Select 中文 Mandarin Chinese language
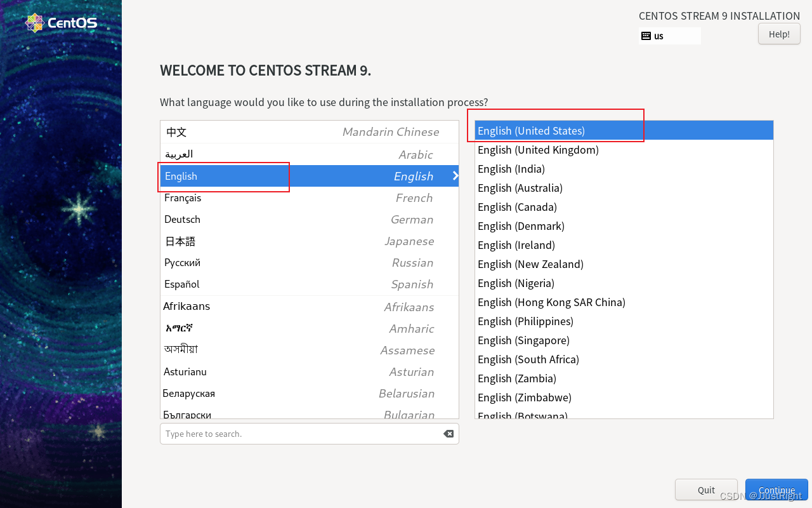This screenshot has height=508, width=812. (x=310, y=132)
